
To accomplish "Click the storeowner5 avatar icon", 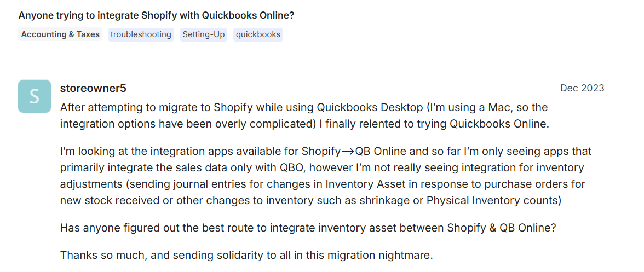I will point(34,96).
